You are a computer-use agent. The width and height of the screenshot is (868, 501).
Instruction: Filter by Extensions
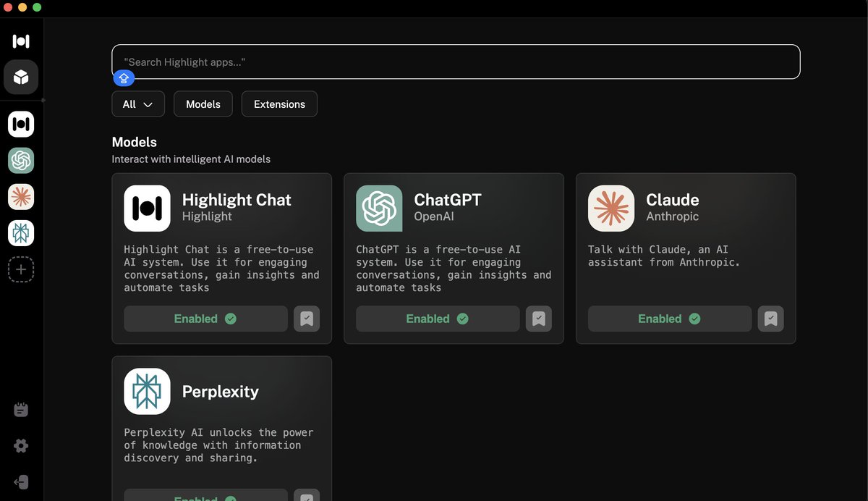pyautogui.click(x=279, y=104)
